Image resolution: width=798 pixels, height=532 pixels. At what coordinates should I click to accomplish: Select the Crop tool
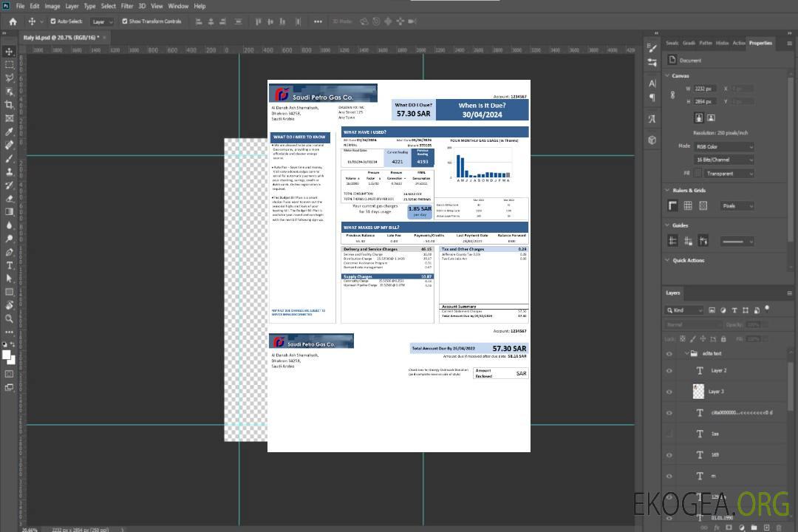tap(10, 105)
